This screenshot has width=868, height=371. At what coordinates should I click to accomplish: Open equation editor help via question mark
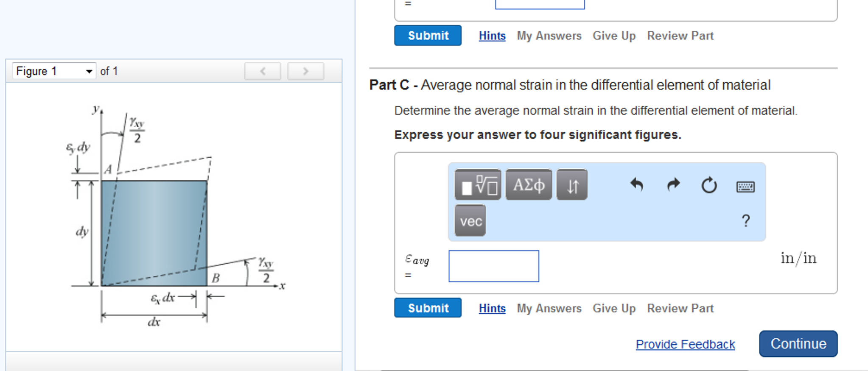[746, 220]
